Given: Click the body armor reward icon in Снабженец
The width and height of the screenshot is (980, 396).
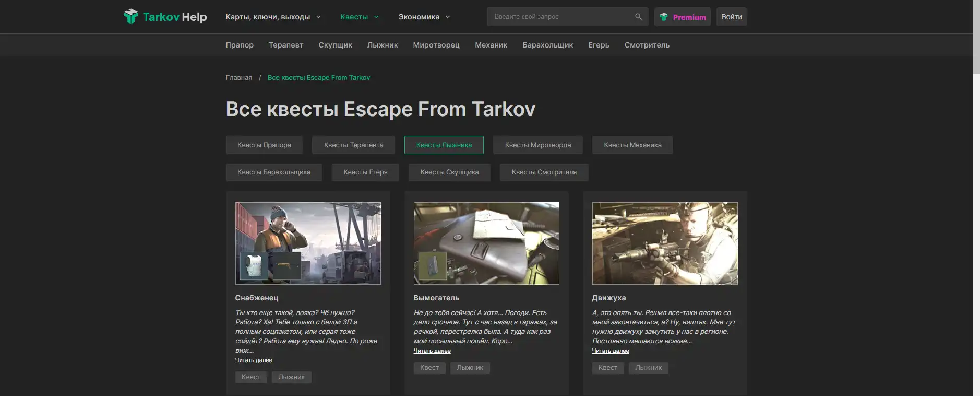Looking at the screenshot, I should tap(254, 265).
